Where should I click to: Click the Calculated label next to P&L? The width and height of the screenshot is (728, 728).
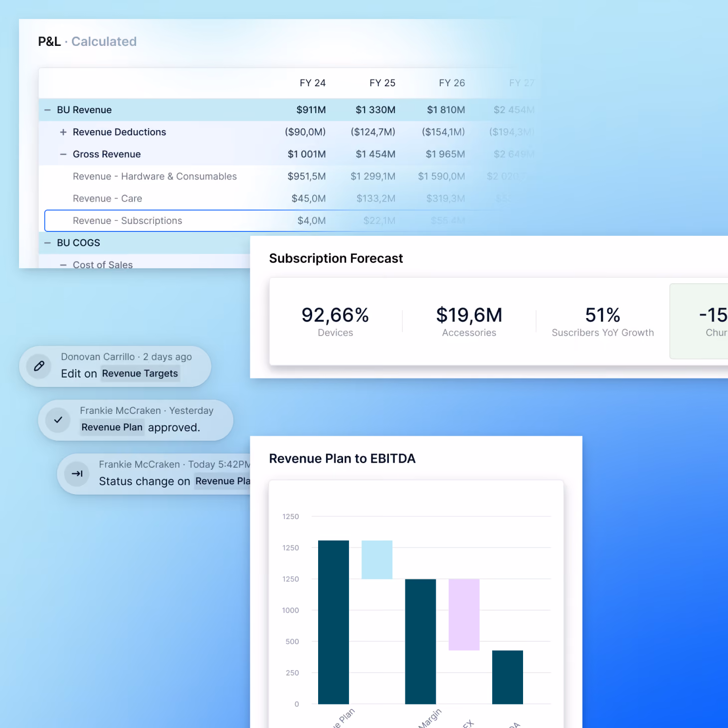point(104,41)
